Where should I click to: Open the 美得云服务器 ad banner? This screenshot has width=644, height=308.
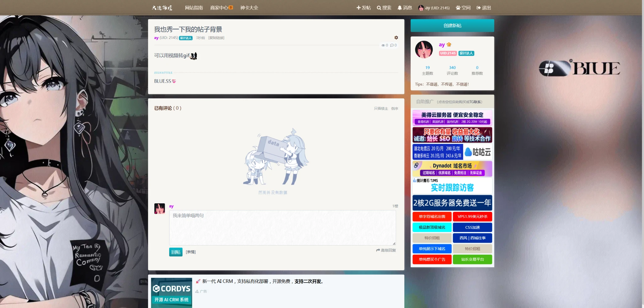point(452,118)
